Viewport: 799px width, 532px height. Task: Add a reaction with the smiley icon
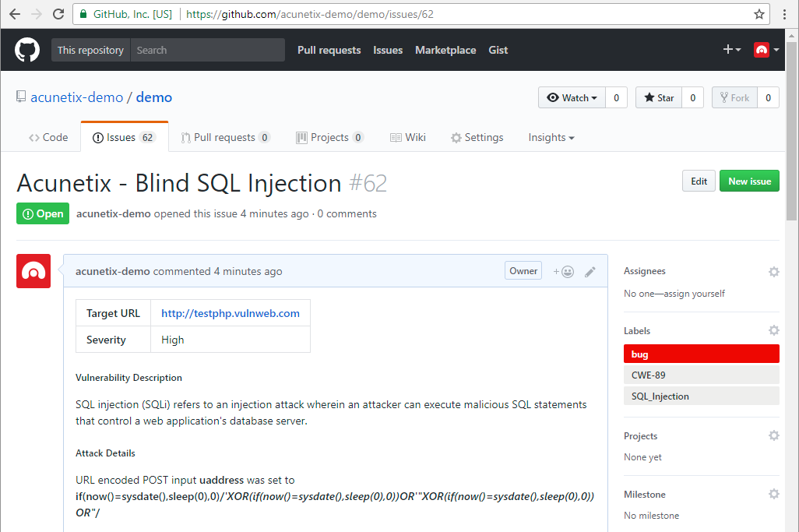click(x=564, y=272)
